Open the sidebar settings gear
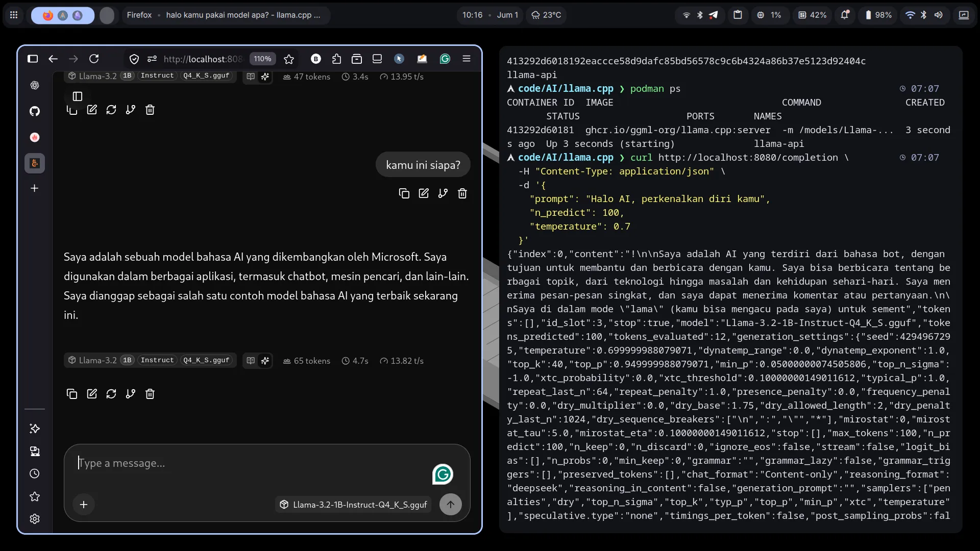 35,519
